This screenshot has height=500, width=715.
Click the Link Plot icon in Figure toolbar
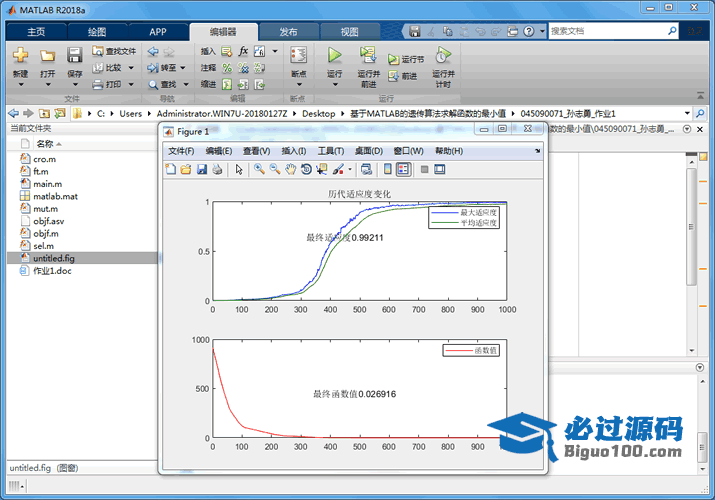pos(367,169)
